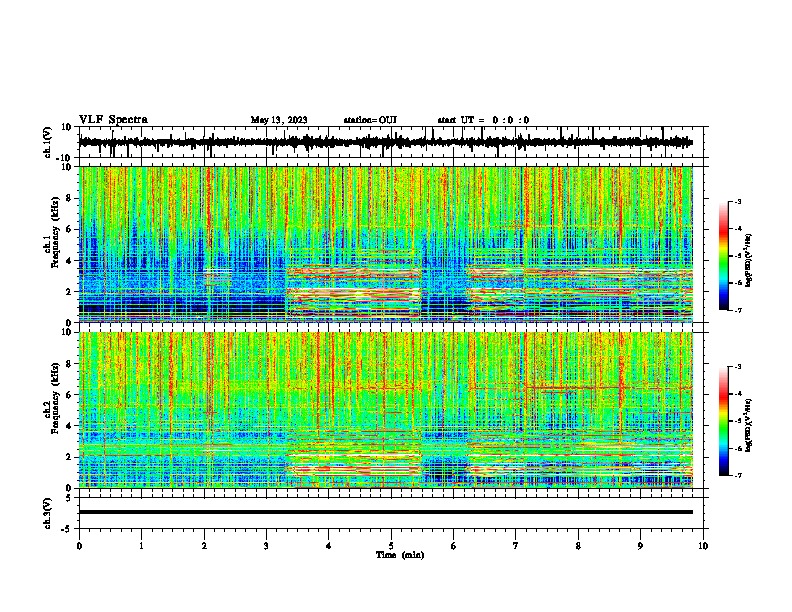Click the ch.1 spectrogram color scale bar
Image resolution: width=792 pixels, height=612 pixels.
pyautogui.click(x=723, y=256)
